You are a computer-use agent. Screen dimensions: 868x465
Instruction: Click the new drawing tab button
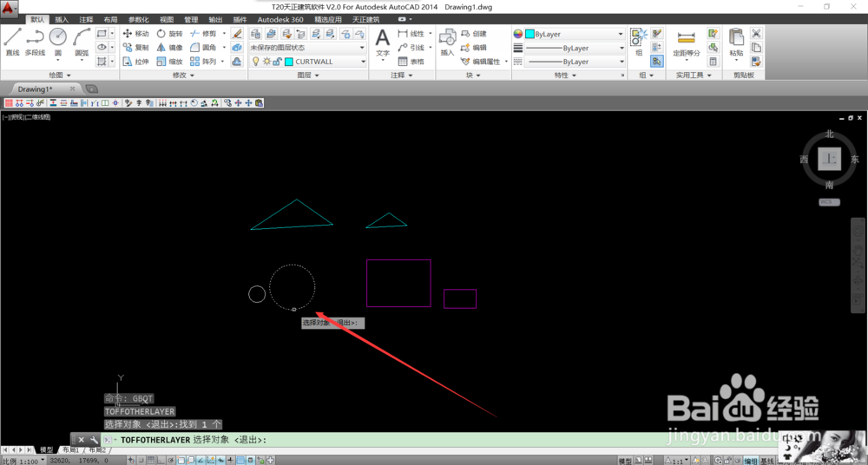click(x=92, y=89)
